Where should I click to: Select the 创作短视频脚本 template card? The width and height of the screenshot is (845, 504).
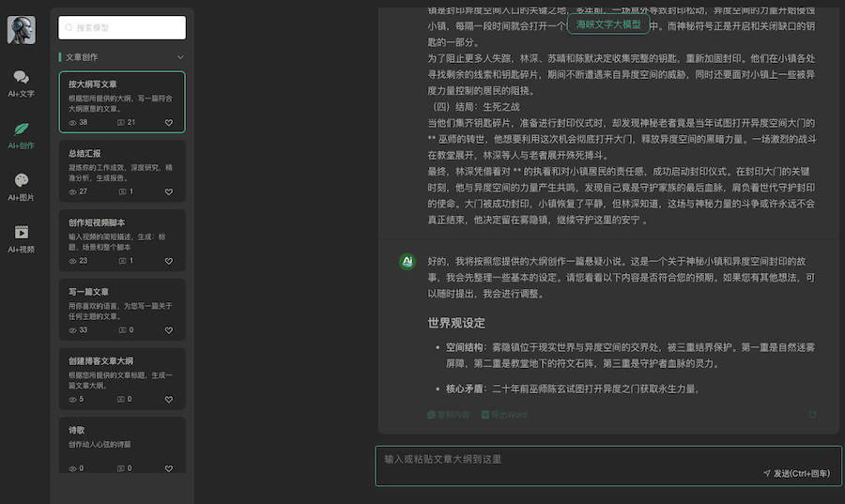click(121, 240)
